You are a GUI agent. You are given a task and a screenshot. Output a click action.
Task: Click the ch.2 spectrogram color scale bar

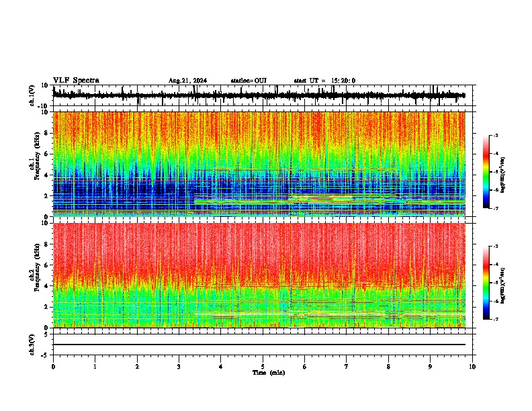tap(486, 283)
